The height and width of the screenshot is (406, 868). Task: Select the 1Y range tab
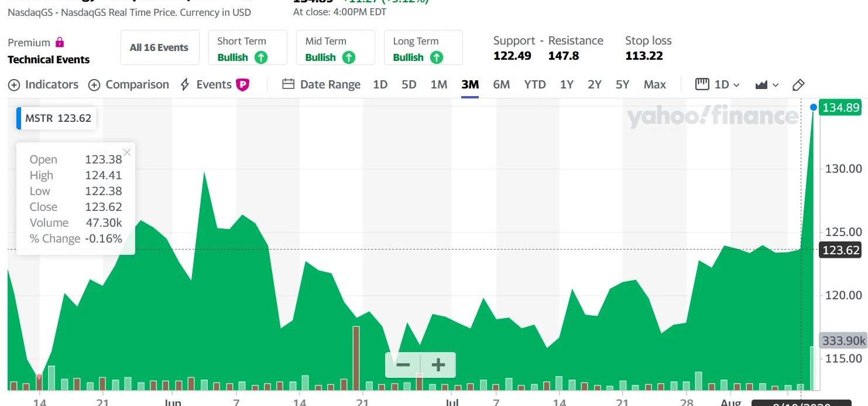pos(567,84)
